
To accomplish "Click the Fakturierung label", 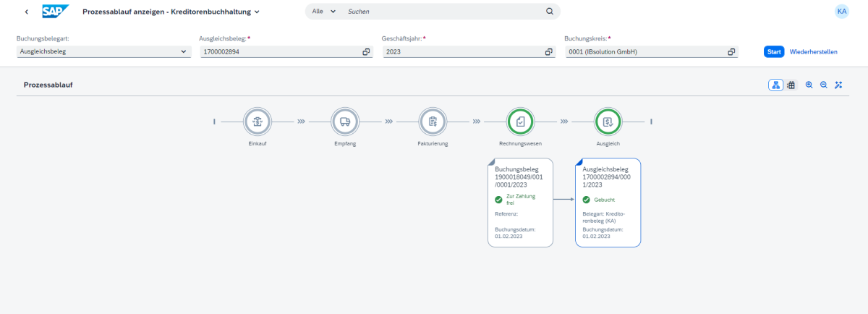I will (x=433, y=143).
